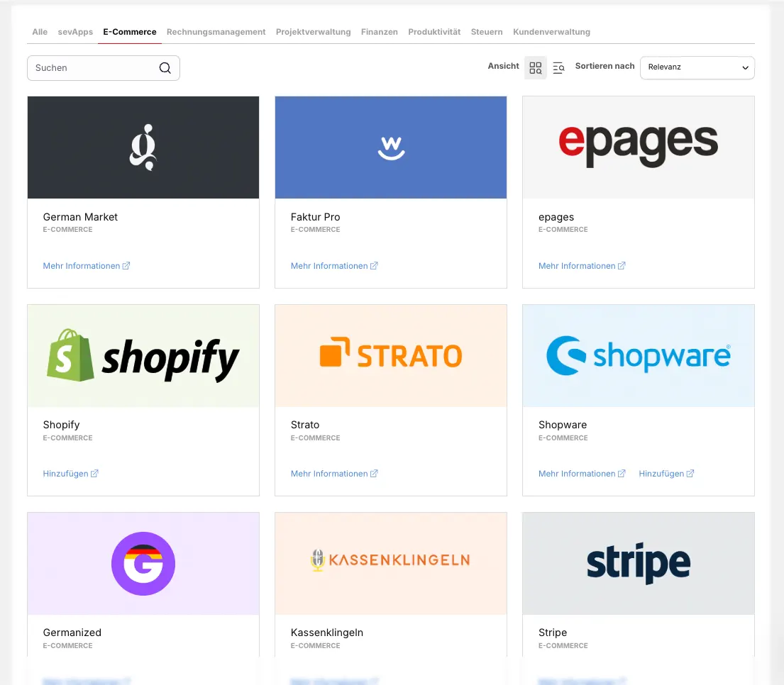Click the Germanized logo icon
This screenshot has width=784, height=685.
(x=143, y=564)
